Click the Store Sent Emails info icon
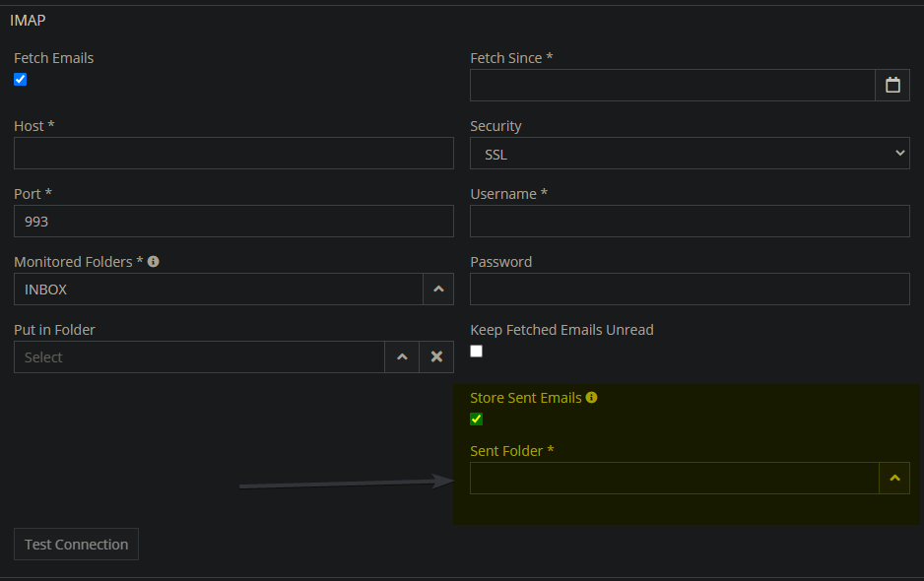The height and width of the screenshot is (581, 924). [591, 398]
